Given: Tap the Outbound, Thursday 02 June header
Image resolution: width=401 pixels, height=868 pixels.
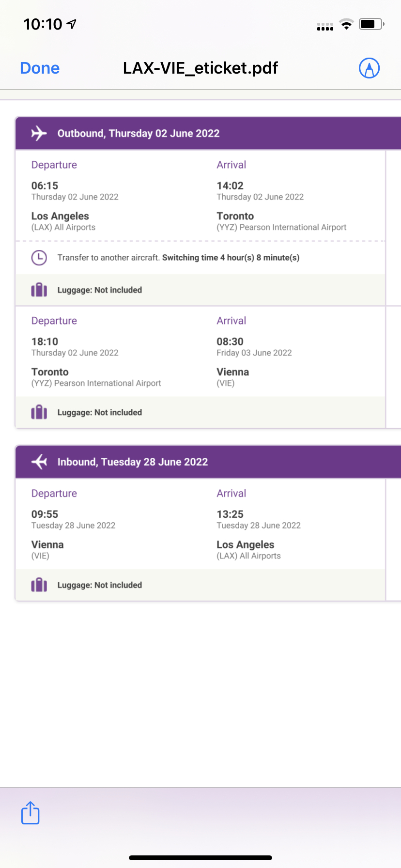Looking at the screenshot, I should pyautogui.click(x=139, y=133).
